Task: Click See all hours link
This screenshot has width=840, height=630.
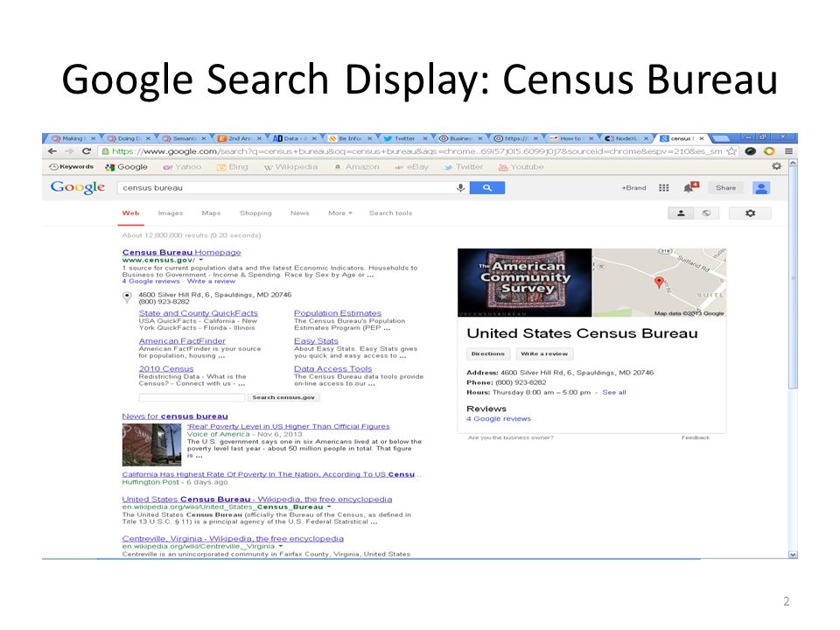Action: point(614,392)
